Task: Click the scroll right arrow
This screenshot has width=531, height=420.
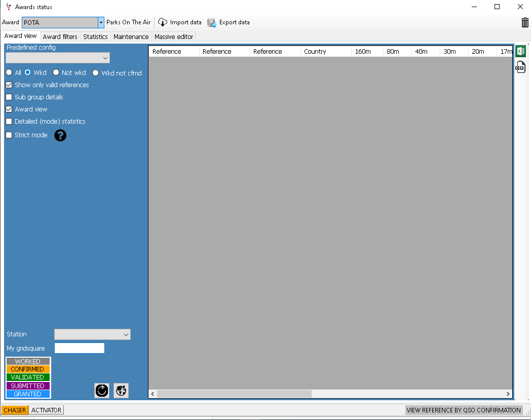Action: pos(508,394)
